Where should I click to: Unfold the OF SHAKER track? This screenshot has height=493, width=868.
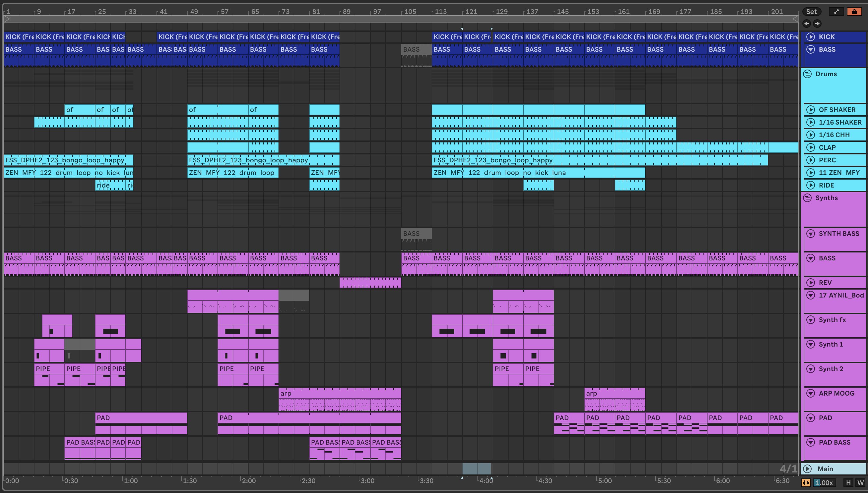pyautogui.click(x=810, y=110)
